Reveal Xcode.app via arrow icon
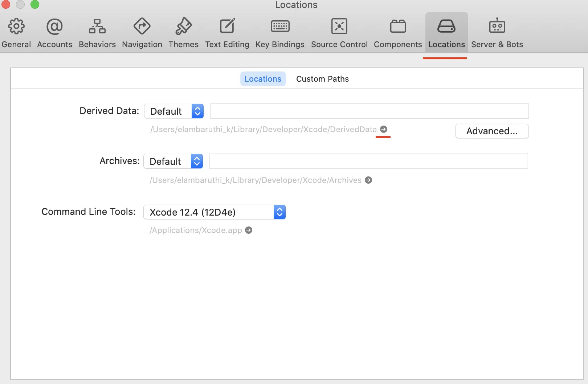588x384 pixels. point(249,230)
